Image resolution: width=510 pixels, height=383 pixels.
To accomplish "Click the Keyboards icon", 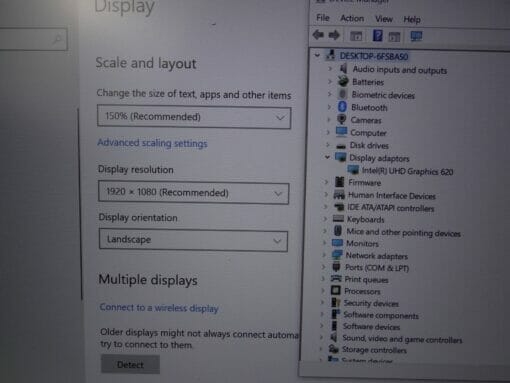I will point(338,219).
